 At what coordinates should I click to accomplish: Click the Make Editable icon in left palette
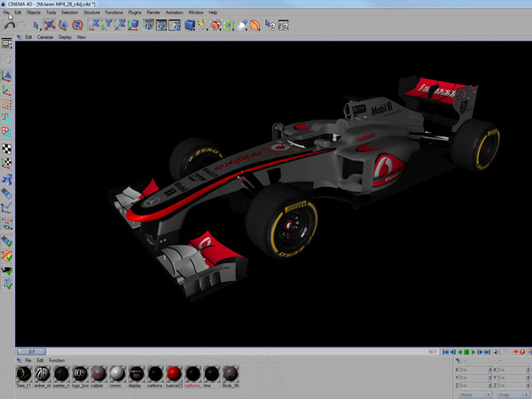tap(7, 59)
